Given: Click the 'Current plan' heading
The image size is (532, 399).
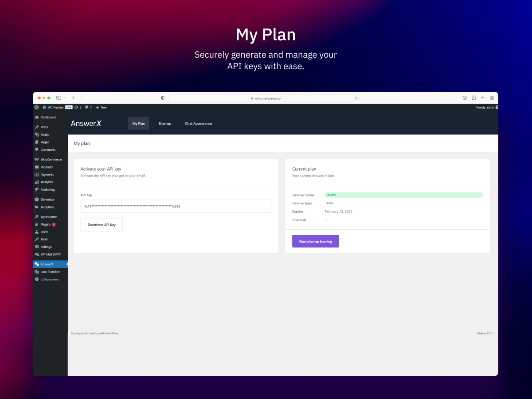Looking at the screenshot, I should (x=304, y=169).
